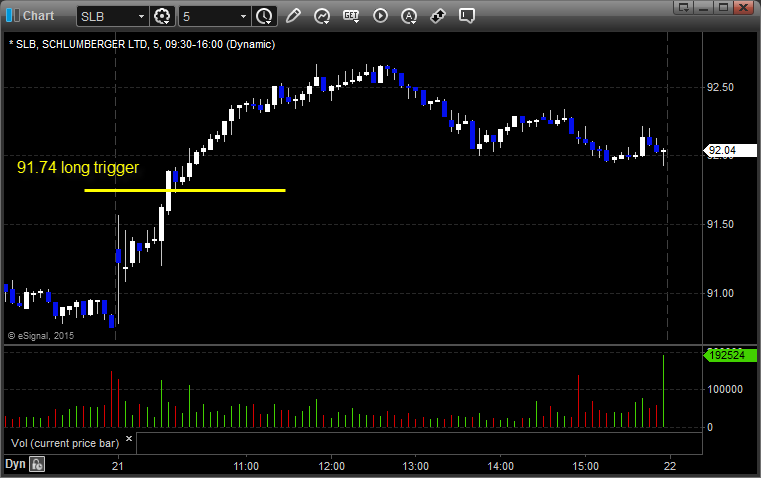Click the 'Vol (current price bar)' study label
Screen dimensions: 761x478
pyautogui.click(x=65, y=443)
